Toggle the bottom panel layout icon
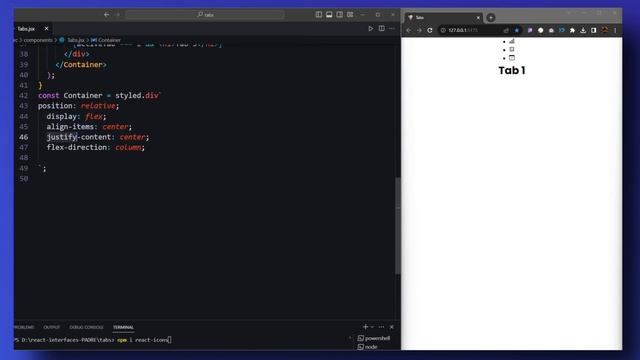This screenshot has height=360, width=640. tap(329, 14)
